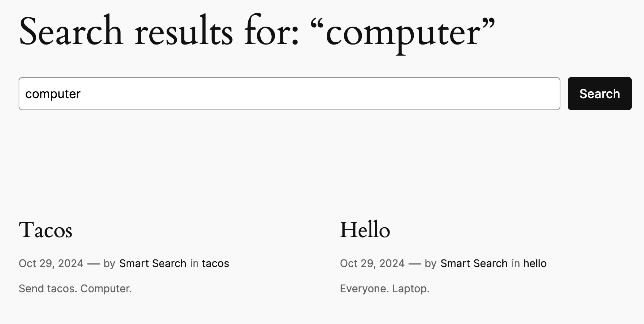
Task: Click the Oct 29, 2024 date under Hello
Action: (x=372, y=263)
